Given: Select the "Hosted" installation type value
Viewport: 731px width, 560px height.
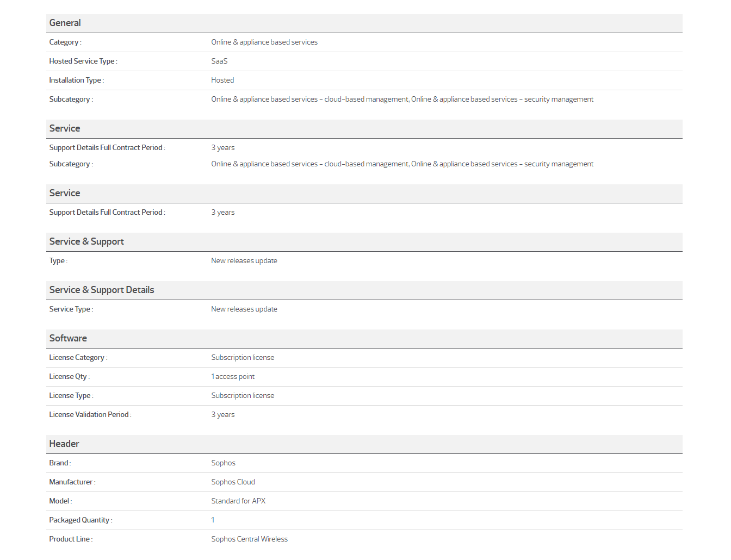Looking at the screenshot, I should [222, 80].
